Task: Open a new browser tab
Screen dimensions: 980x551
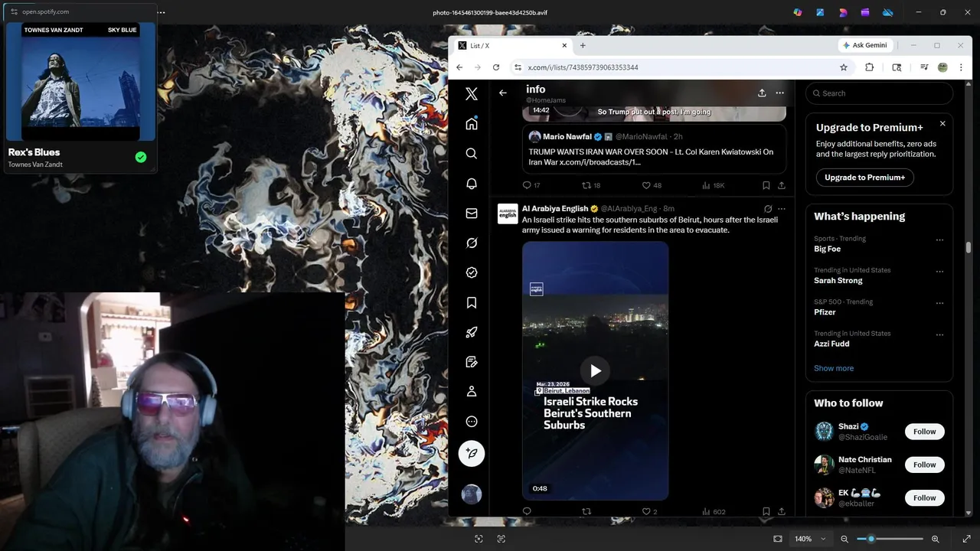Action: click(583, 45)
